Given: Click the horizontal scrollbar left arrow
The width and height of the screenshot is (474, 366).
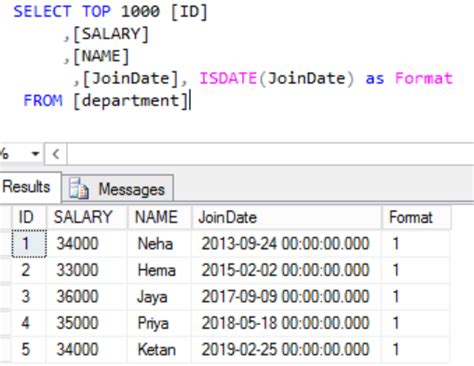Looking at the screenshot, I should pyautogui.click(x=56, y=154).
